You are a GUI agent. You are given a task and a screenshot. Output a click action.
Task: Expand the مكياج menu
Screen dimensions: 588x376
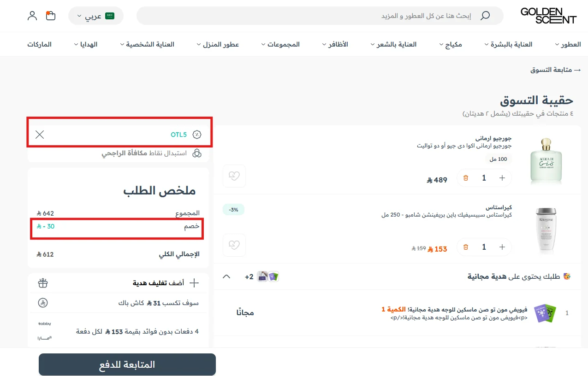click(x=451, y=44)
